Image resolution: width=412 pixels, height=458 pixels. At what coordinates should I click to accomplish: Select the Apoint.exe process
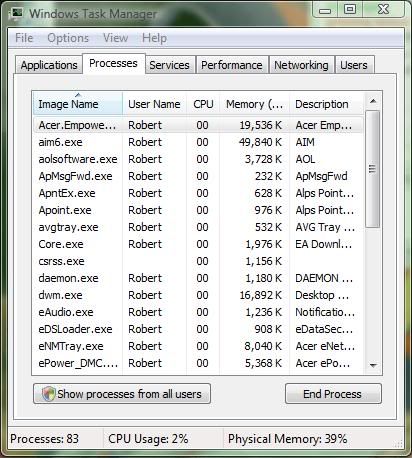click(x=198, y=210)
